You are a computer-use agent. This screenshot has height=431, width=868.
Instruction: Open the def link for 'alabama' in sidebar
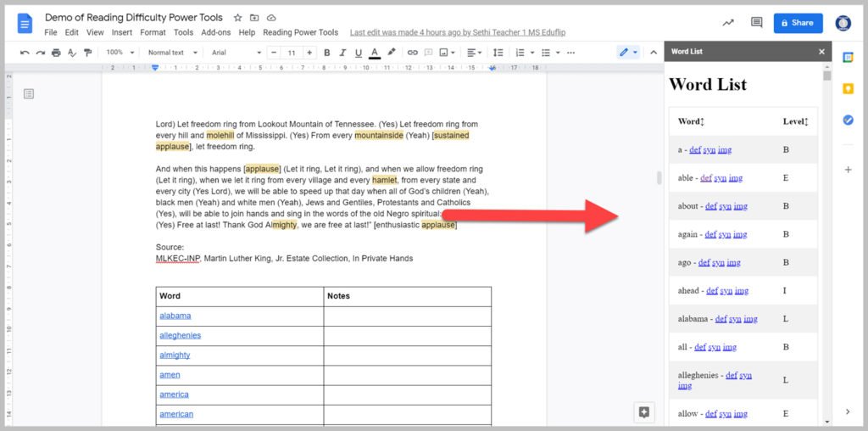[721, 318]
